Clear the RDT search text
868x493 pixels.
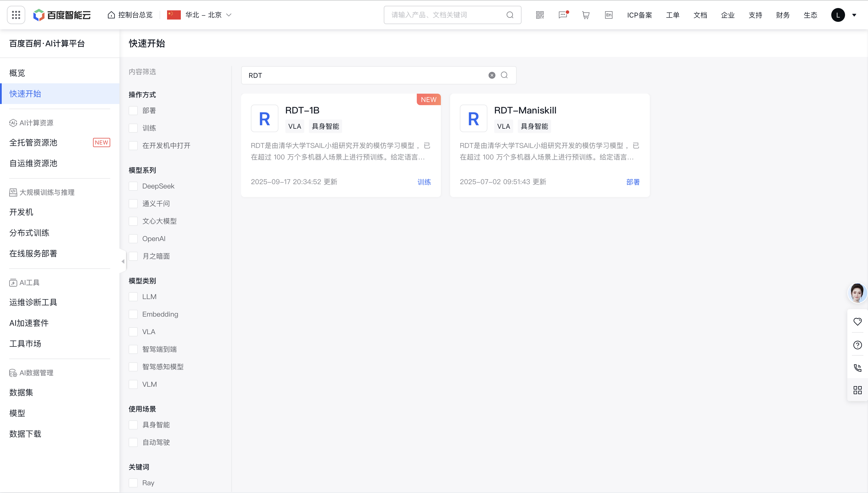(x=492, y=75)
